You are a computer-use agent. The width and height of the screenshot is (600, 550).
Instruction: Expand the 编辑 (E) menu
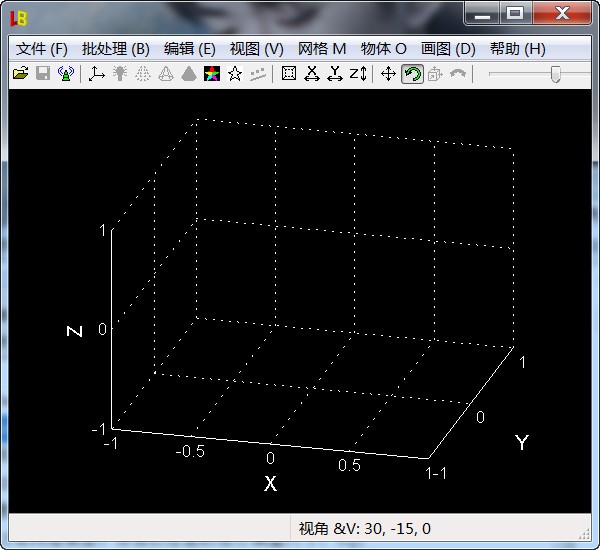(x=189, y=48)
